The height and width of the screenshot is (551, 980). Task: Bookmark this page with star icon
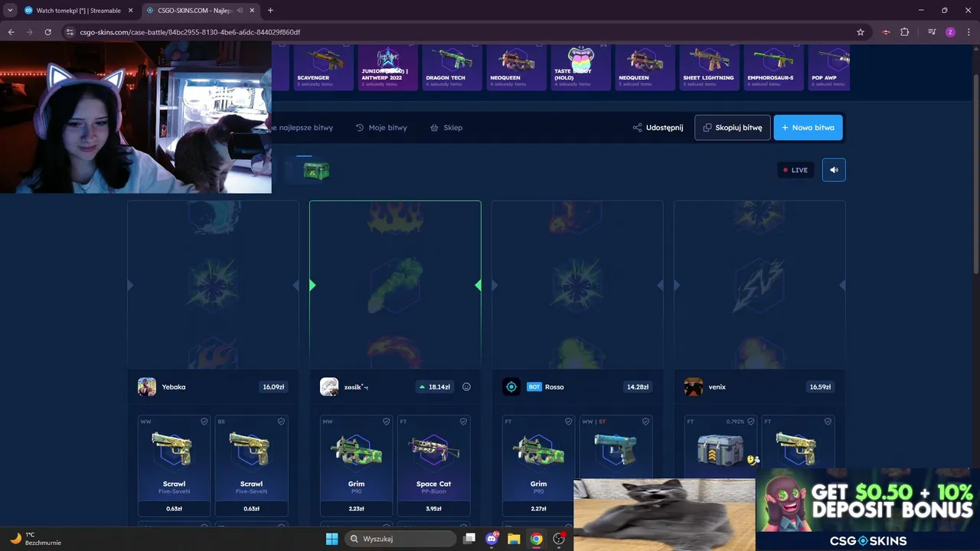pos(861,32)
